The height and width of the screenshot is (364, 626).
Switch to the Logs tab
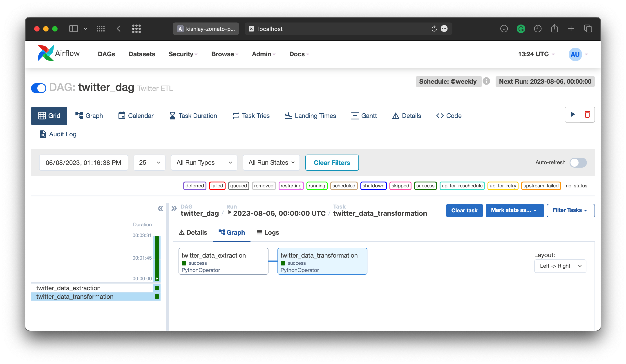pos(268,232)
